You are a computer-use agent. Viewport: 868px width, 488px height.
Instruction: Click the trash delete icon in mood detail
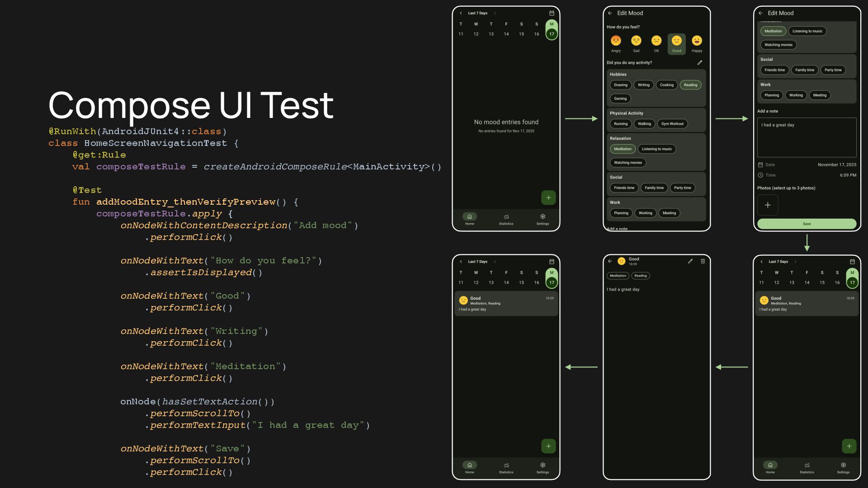tap(703, 261)
